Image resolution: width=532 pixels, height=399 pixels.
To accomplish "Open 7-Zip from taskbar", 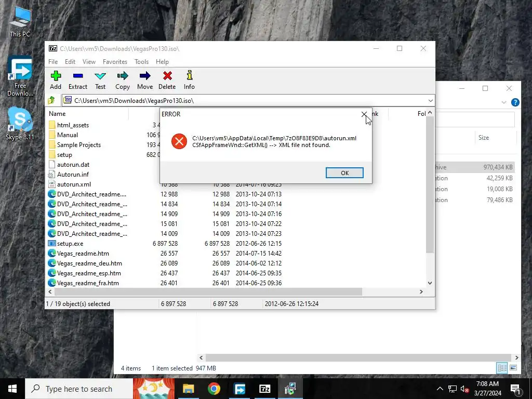I will tap(264, 389).
